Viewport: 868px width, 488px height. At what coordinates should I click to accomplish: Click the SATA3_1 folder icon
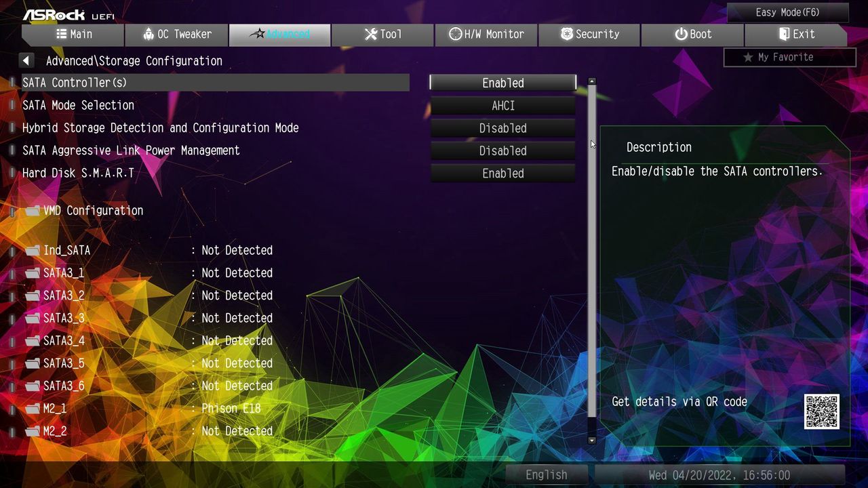point(33,273)
